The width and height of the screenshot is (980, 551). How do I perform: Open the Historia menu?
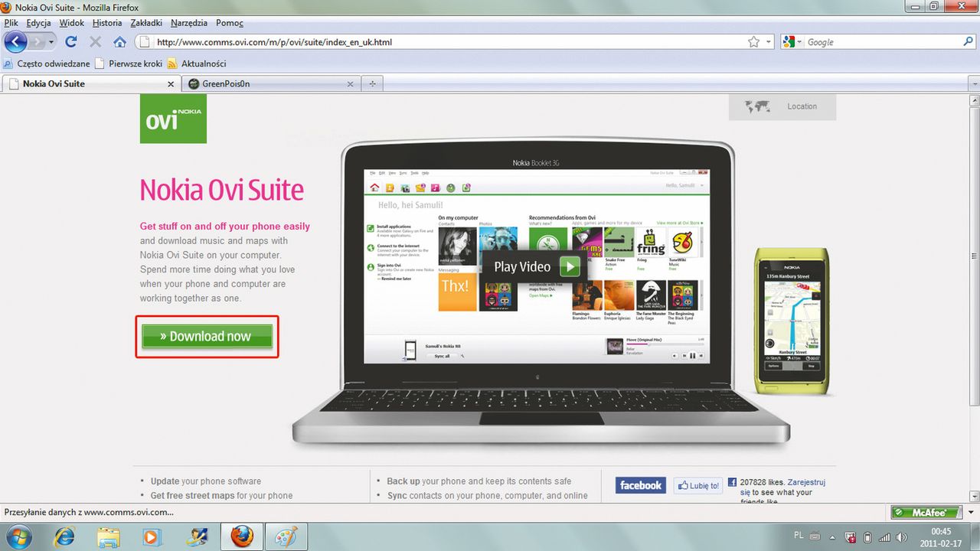107,23
